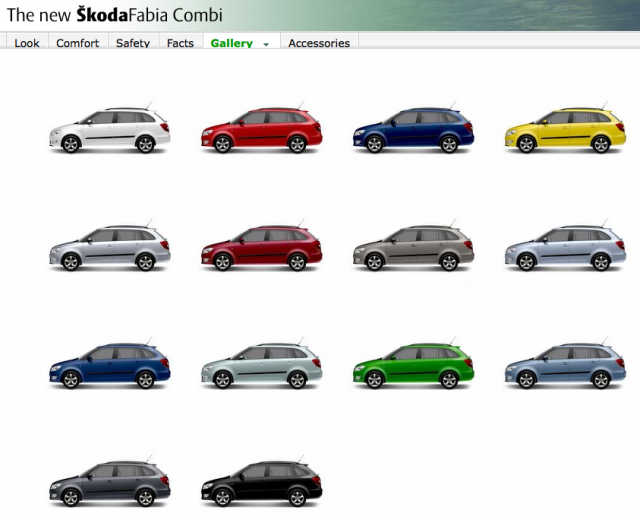The image size is (640, 520).
Task: Select the pale mint-green car thumbnail
Action: [x=261, y=363]
